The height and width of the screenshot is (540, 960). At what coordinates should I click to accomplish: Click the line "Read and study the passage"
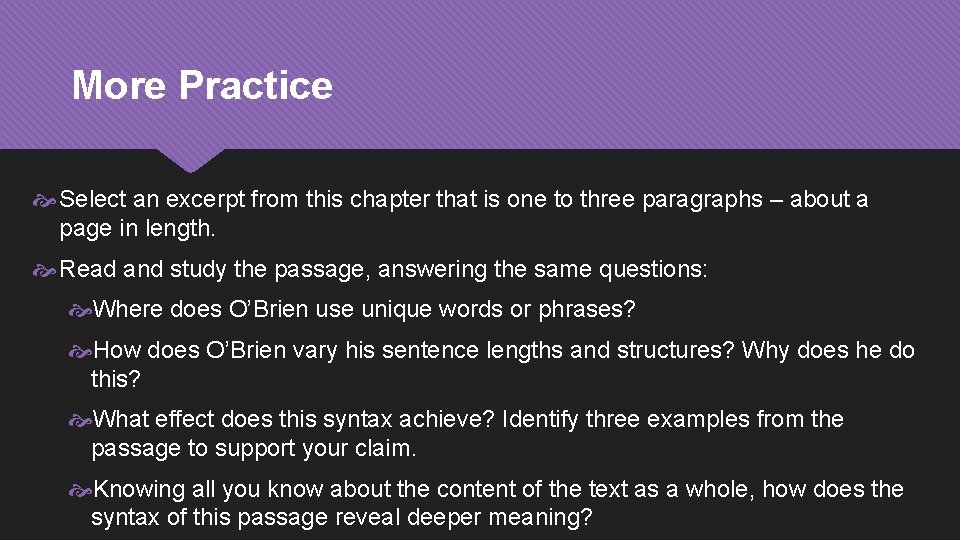(250, 270)
